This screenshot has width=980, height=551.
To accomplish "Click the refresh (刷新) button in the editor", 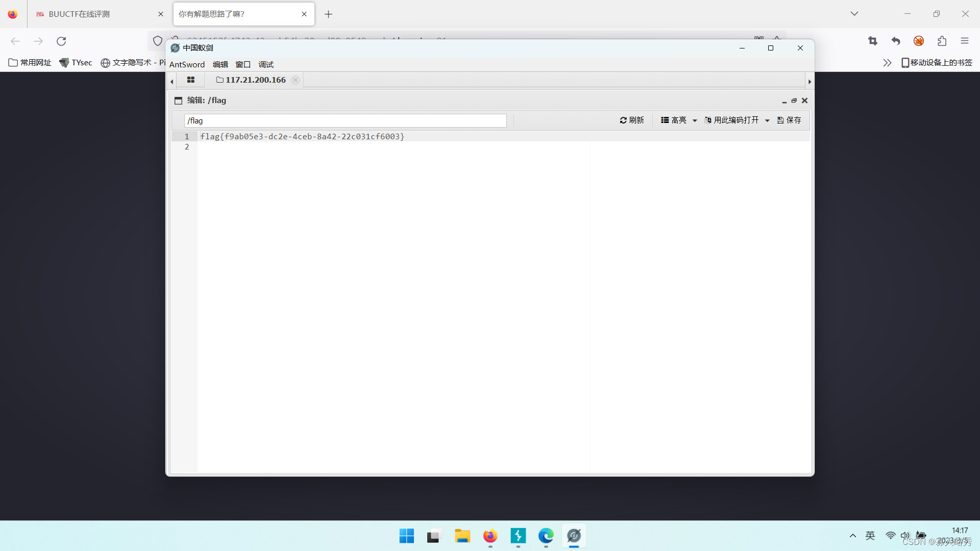I will click(632, 120).
